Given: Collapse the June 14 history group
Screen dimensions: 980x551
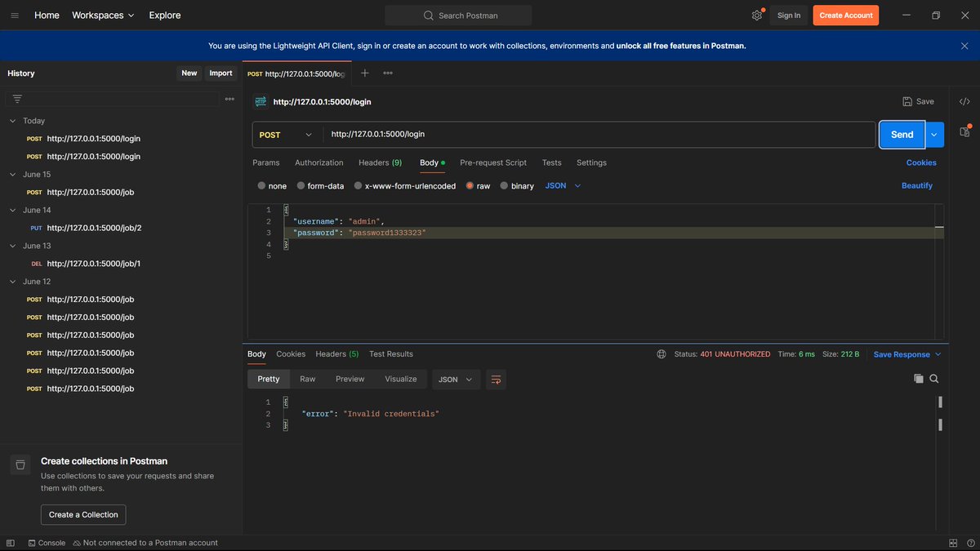Looking at the screenshot, I should pyautogui.click(x=12, y=211).
